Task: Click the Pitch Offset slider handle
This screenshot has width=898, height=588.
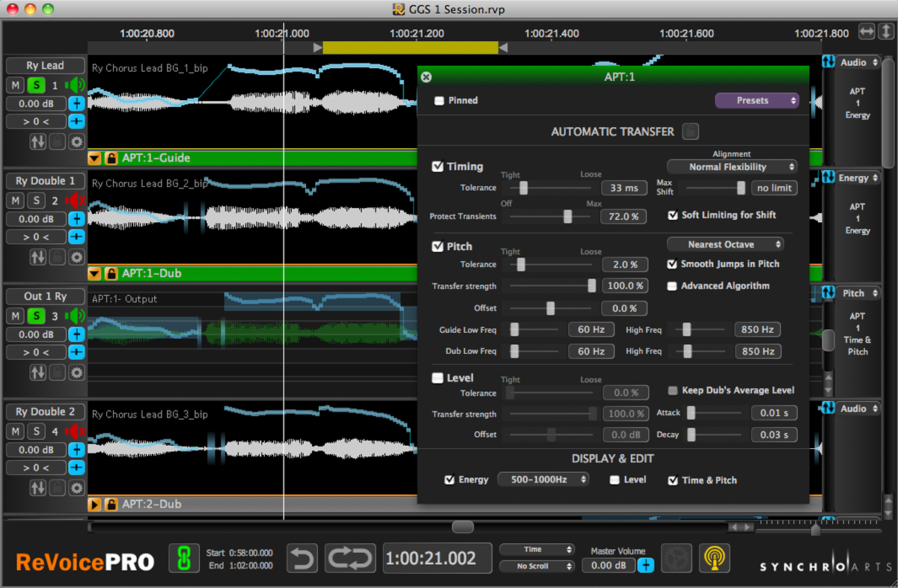Action: [x=551, y=308]
